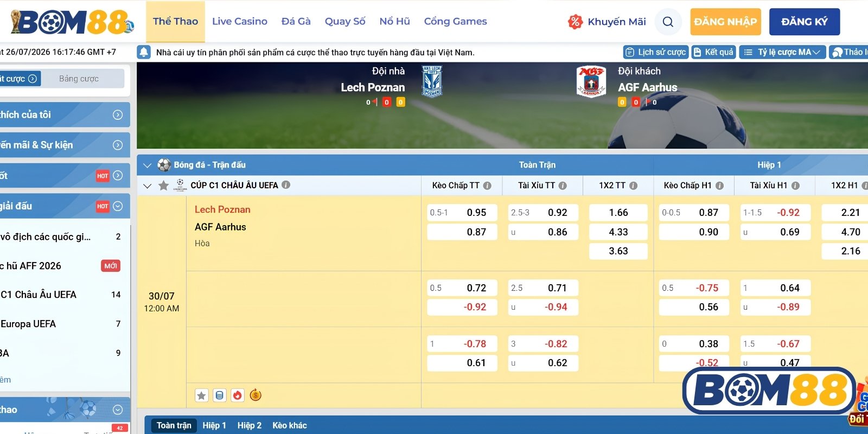Select Kèo Chấp H1 0-0.5 odds 0.87
The height and width of the screenshot is (434, 868).
pos(694,213)
